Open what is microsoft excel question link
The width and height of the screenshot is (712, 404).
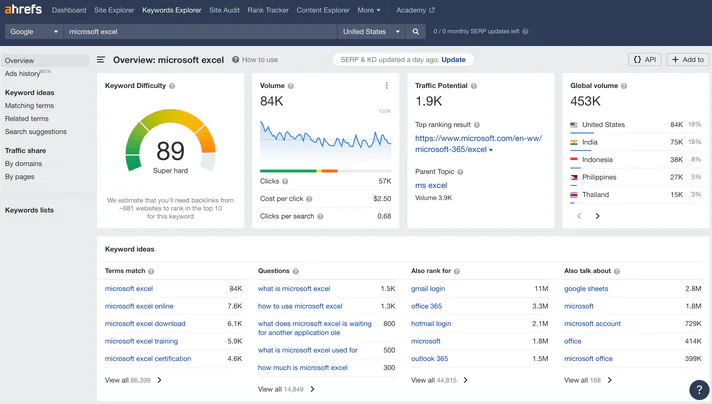(294, 289)
